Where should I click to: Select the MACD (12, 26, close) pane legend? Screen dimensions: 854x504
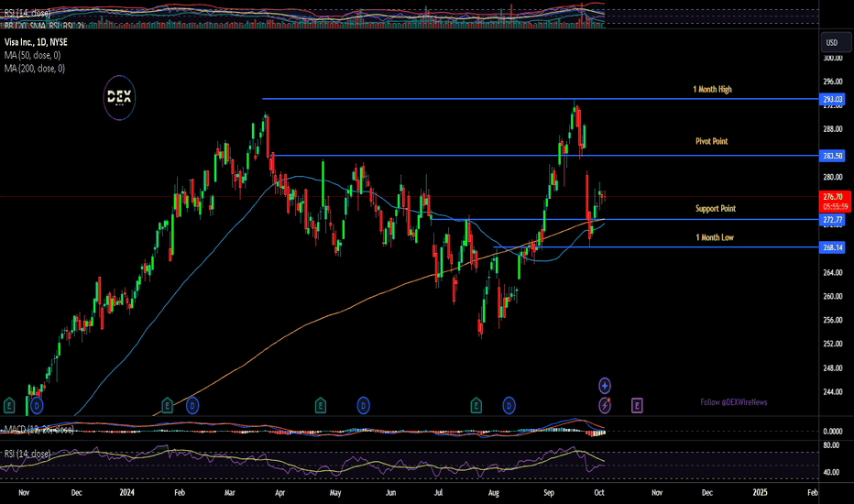tap(38, 430)
